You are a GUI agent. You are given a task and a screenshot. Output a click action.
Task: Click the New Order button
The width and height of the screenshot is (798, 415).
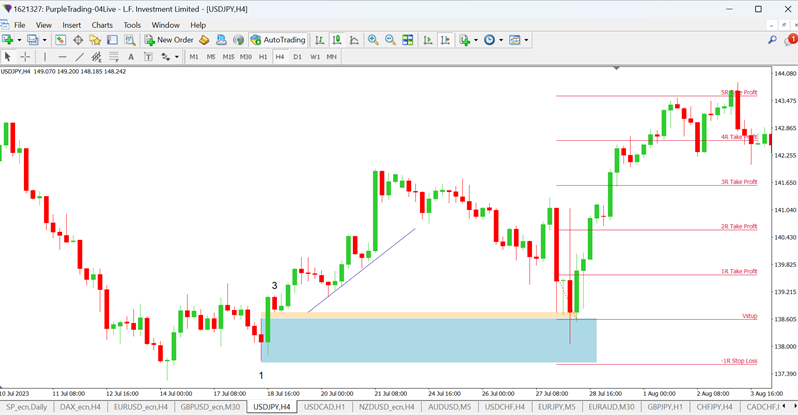[169, 40]
